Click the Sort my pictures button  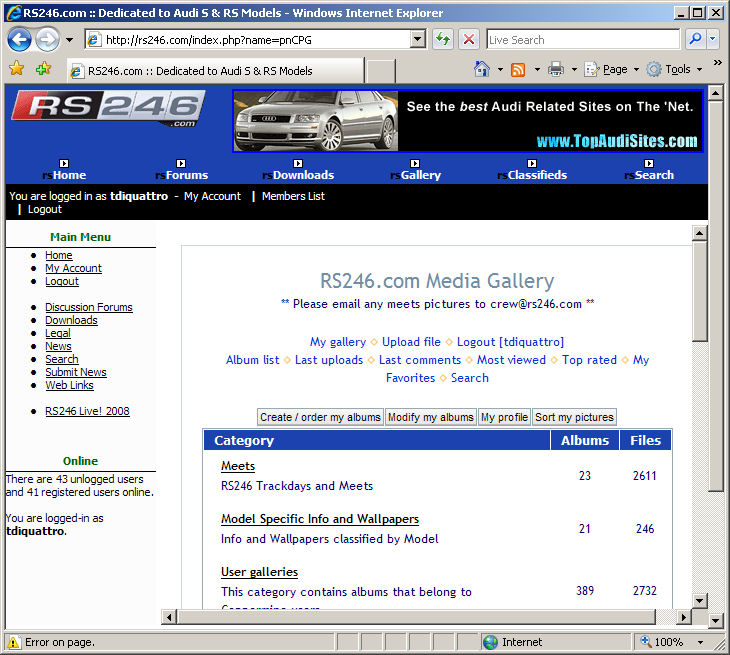[574, 417]
